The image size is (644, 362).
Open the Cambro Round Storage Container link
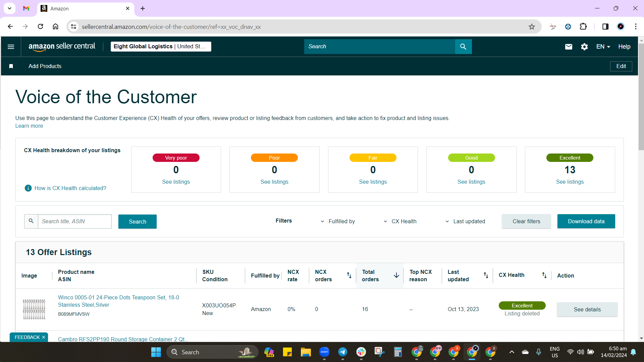[122, 339]
